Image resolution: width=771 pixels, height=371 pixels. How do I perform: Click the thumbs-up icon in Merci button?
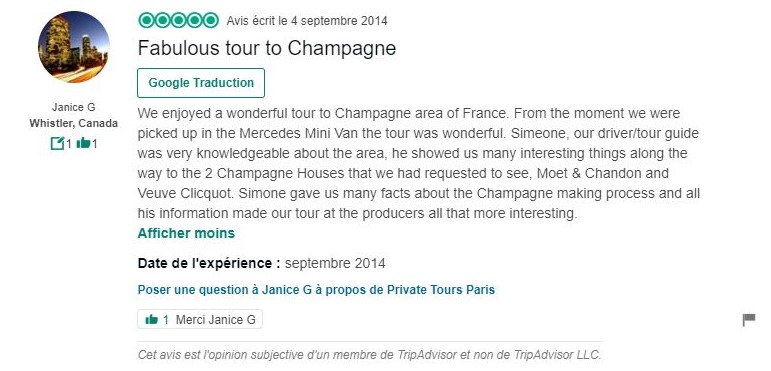tap(152, 320)
